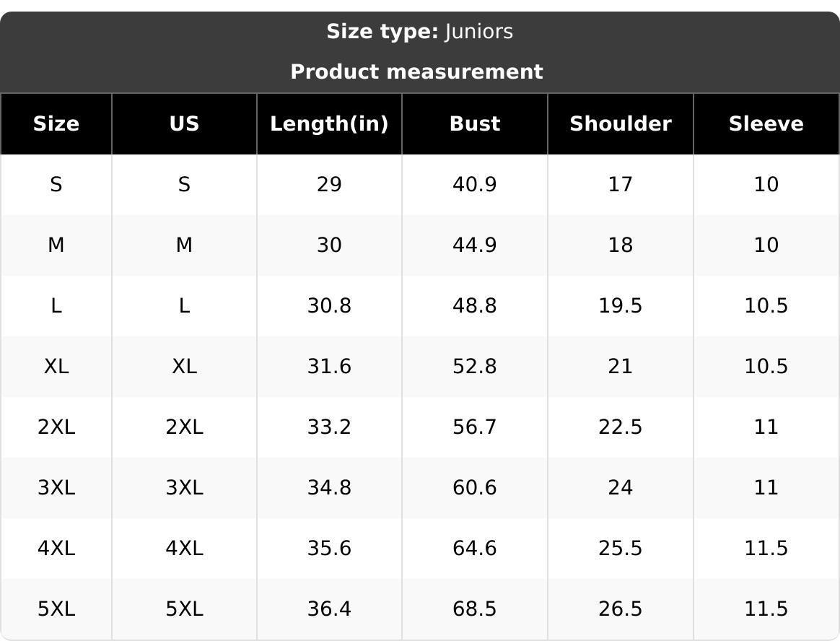Select the 52.8 bust measurement
840x641 pixels.
(475, 367)
